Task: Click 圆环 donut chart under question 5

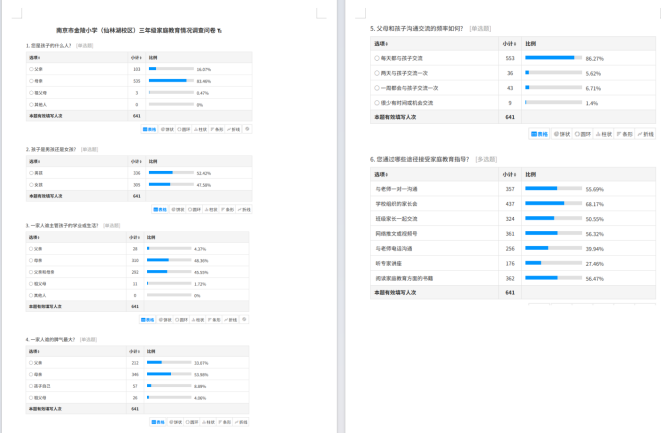Action: pos(583,134)
